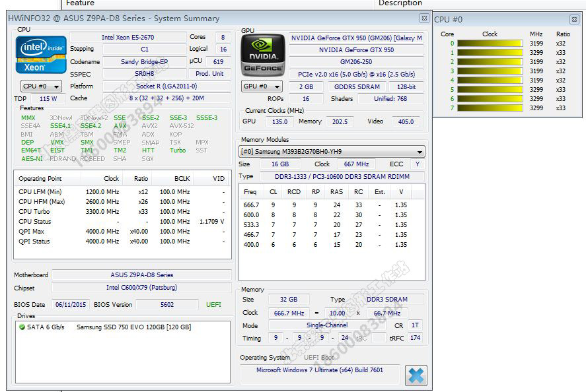Click the Stepping C1 field
Viewport: 586px width, 392px height.
pos(144,49)
